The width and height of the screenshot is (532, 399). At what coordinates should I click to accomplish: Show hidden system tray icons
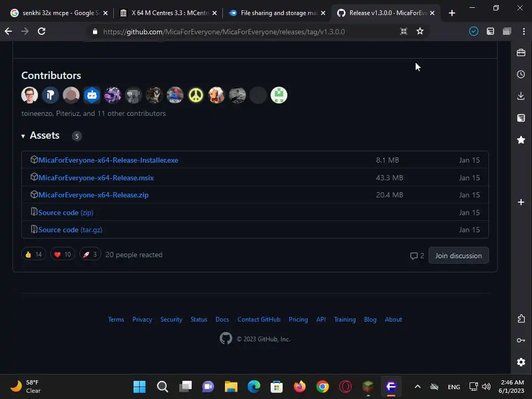[418, 387]
